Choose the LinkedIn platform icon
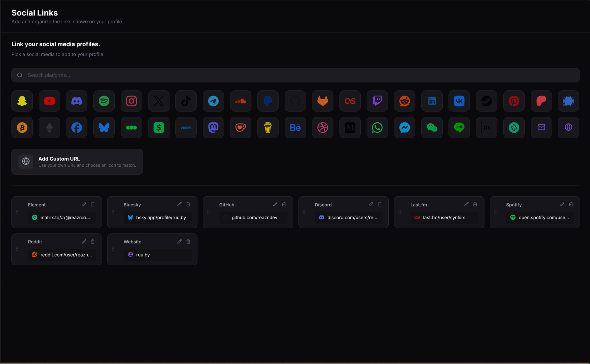590x364 pixels. pyautogui.click(x=432, y=101)
